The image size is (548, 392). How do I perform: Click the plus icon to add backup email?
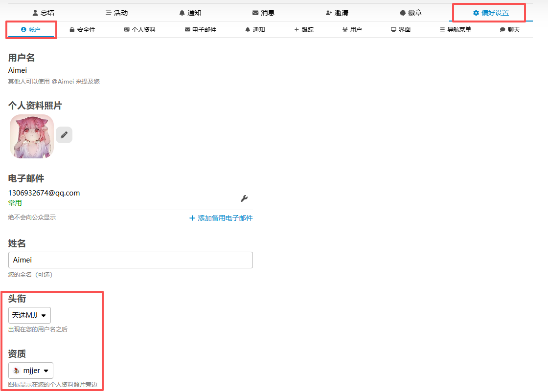192,218
